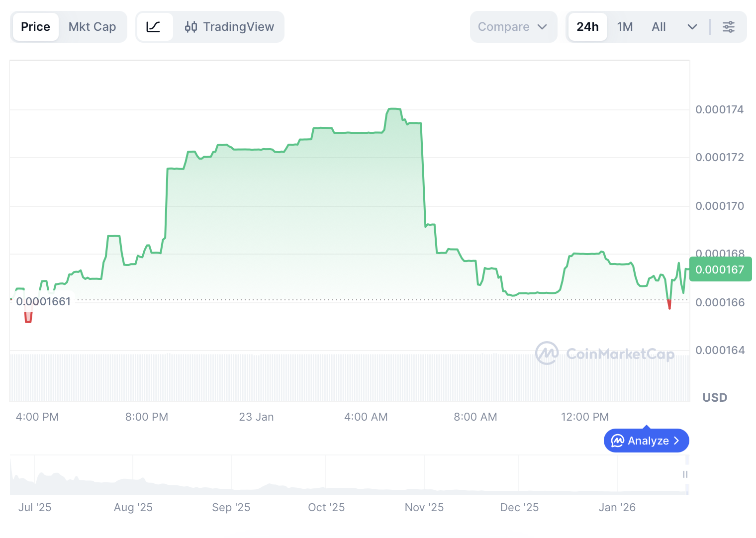Screen dimensions: 756x538
Task: Toggle chart to Mkt Cap view
Action: point(92,27)
